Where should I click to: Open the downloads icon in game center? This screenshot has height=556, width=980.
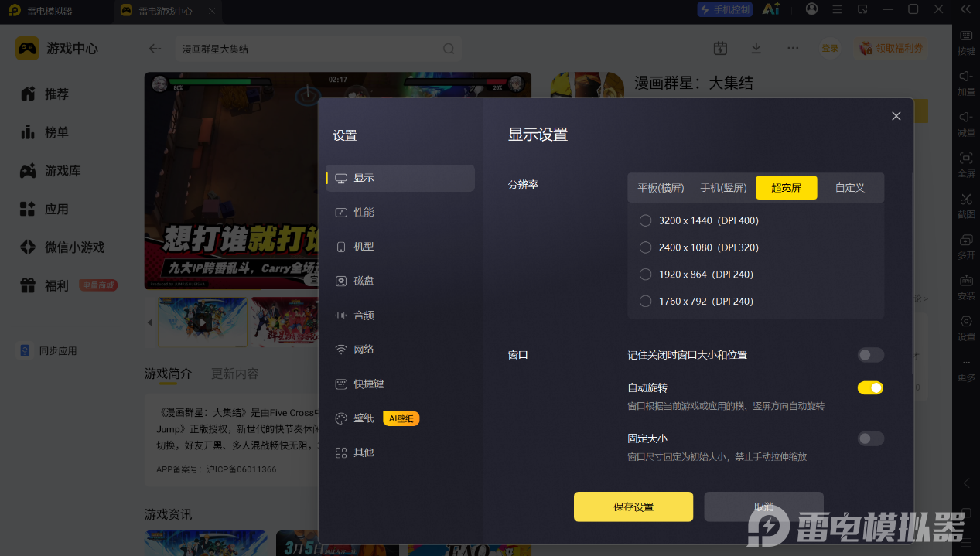pyautogui.click(x=756, y=48)
